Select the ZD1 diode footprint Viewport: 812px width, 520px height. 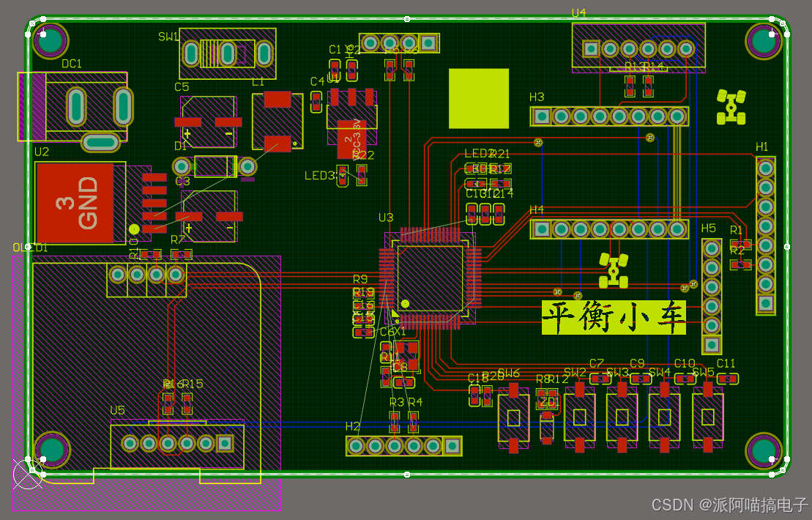(547, 427)
